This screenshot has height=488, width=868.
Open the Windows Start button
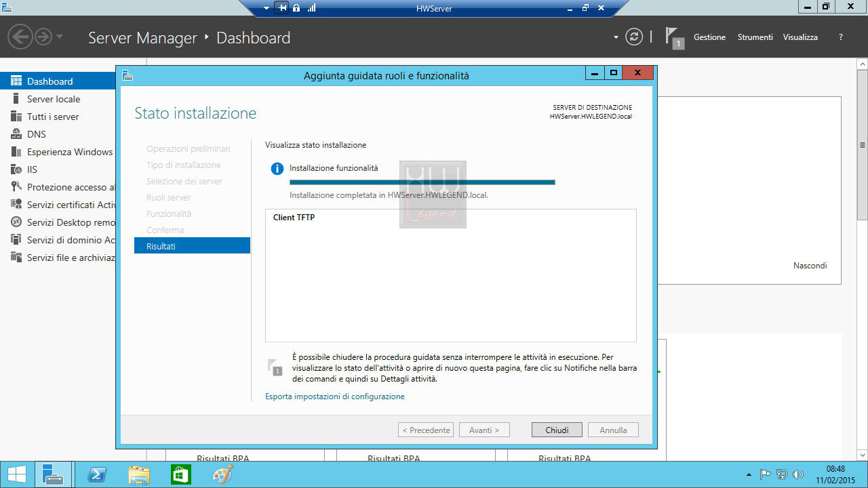coord(16,474)
